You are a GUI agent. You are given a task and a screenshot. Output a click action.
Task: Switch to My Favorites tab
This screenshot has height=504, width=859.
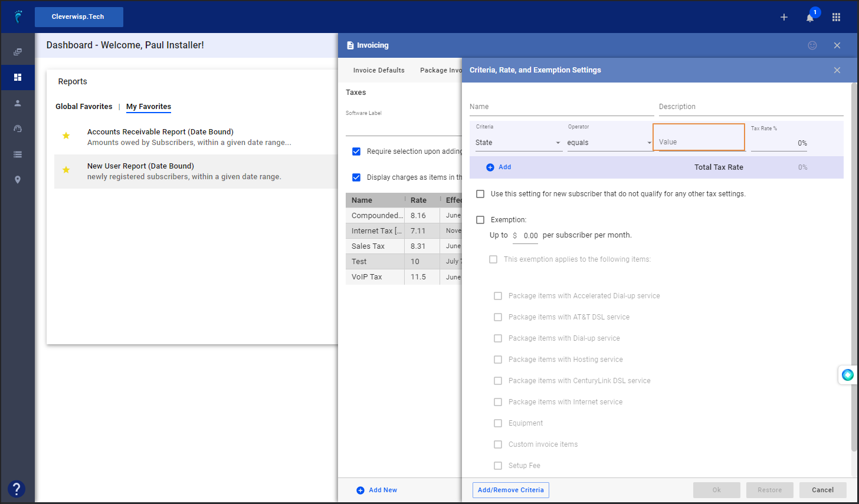pos(149,107)
